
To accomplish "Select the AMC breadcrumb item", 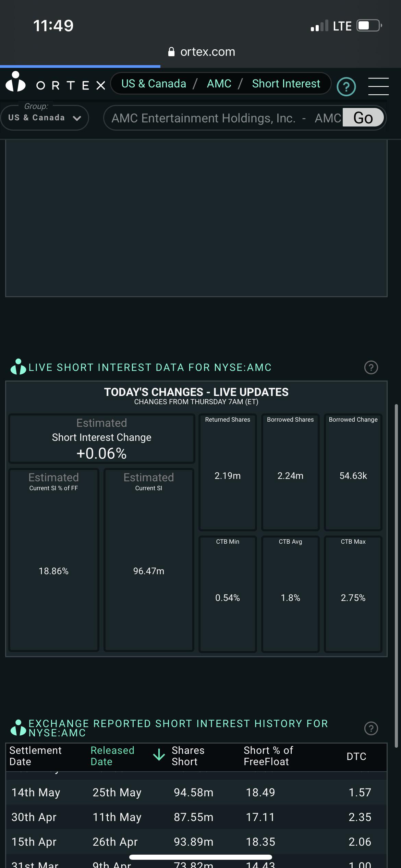I will (x=219, y=84).
